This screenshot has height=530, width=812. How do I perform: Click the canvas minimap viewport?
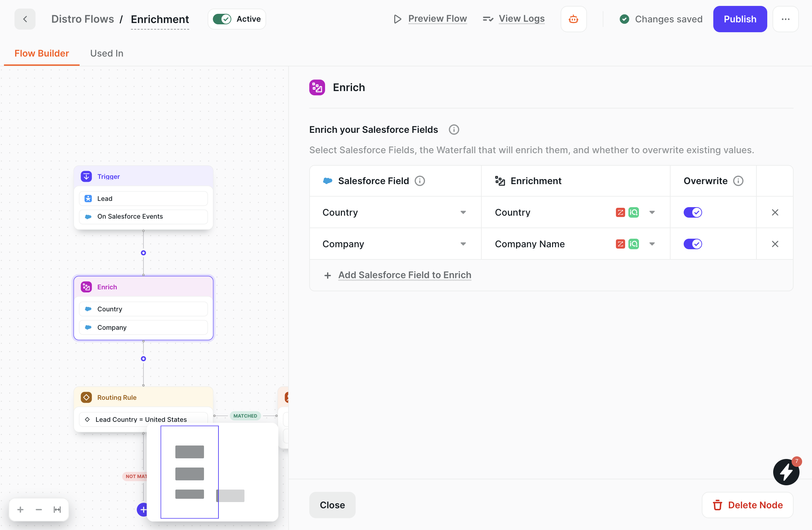(190, 472)
